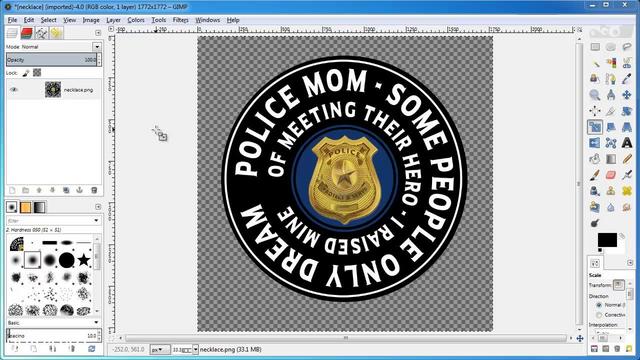Open the Colors menu

[136, 20]
